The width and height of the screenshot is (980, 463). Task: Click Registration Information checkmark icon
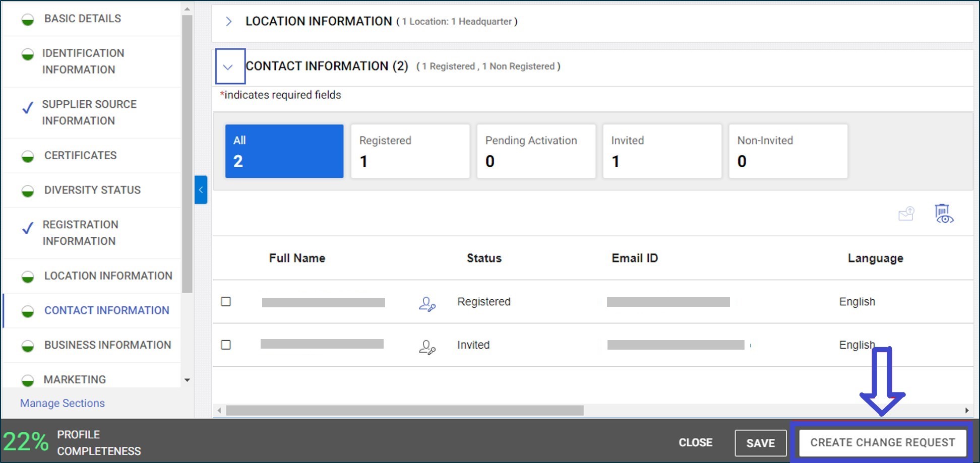(28, 228)
